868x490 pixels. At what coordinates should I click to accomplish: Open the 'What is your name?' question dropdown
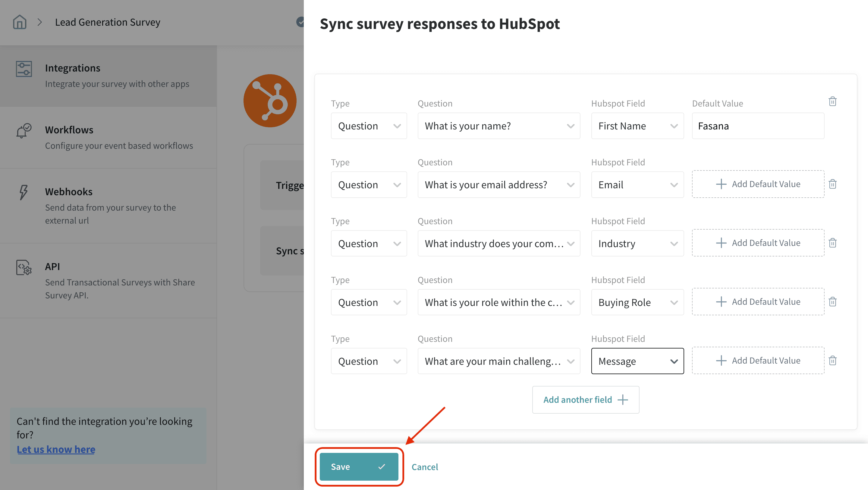[499, 126]
